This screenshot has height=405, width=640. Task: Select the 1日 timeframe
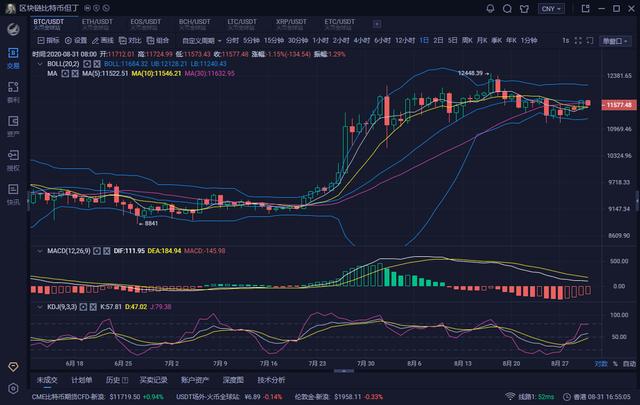(424, 40)
